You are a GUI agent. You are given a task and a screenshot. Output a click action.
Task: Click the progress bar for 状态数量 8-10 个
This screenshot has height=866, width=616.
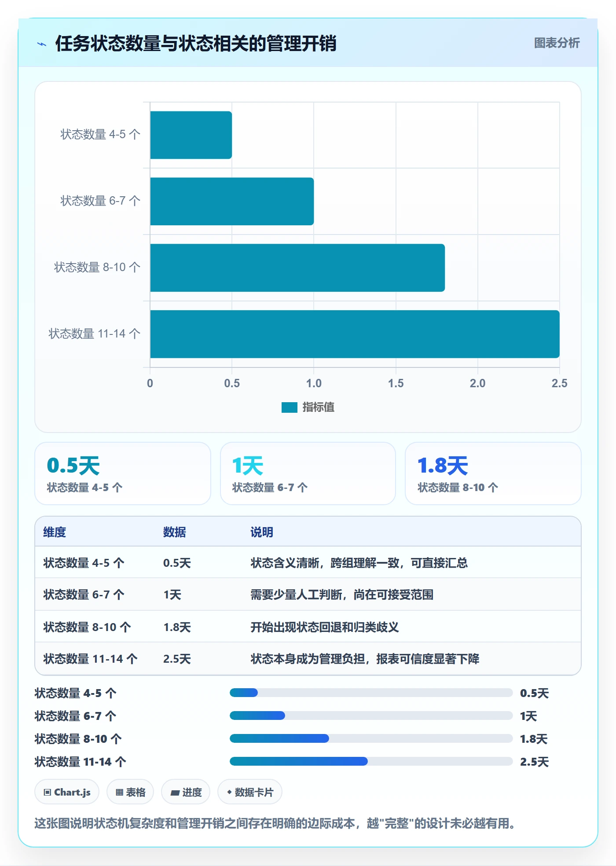pos(371,738)
